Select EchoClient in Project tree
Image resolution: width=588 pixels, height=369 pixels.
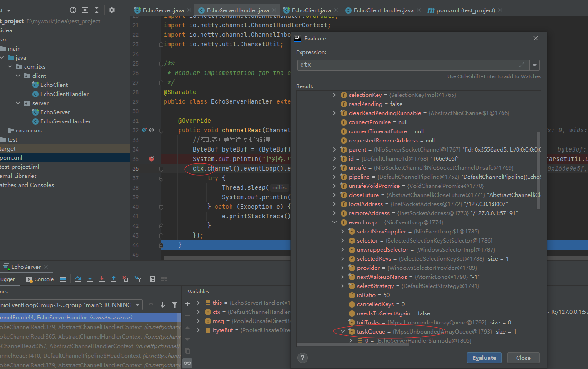point(54,85)
